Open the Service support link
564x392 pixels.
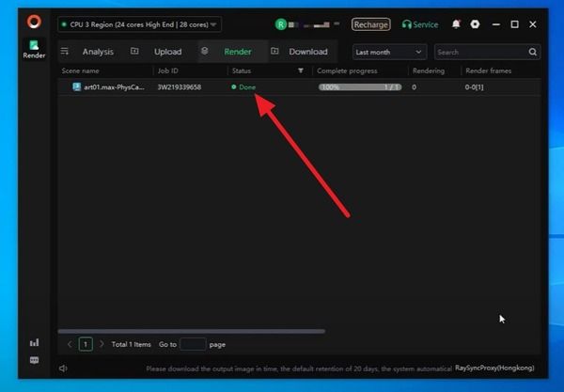pyautogui.click(x=426, y=24)
